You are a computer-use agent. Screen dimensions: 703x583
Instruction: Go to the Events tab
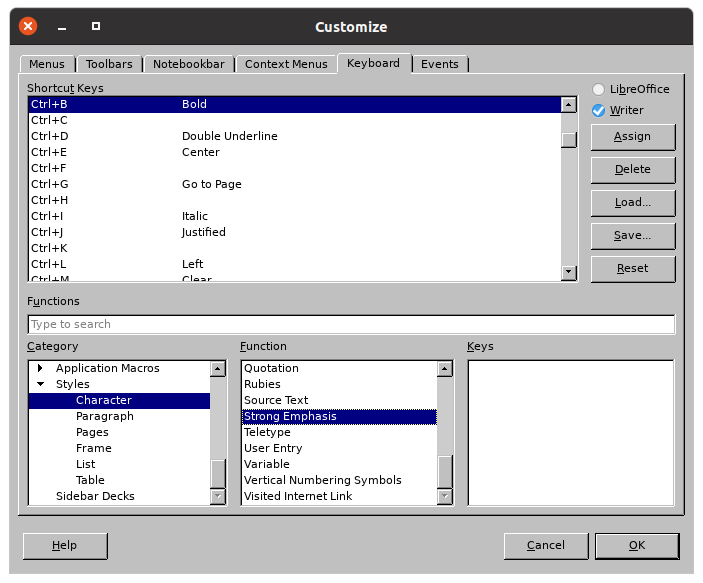pyautogui.click(x=440, y=64)
